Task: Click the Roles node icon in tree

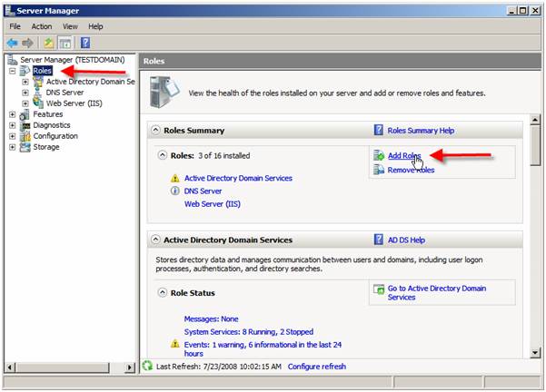Action: (25, 71)
